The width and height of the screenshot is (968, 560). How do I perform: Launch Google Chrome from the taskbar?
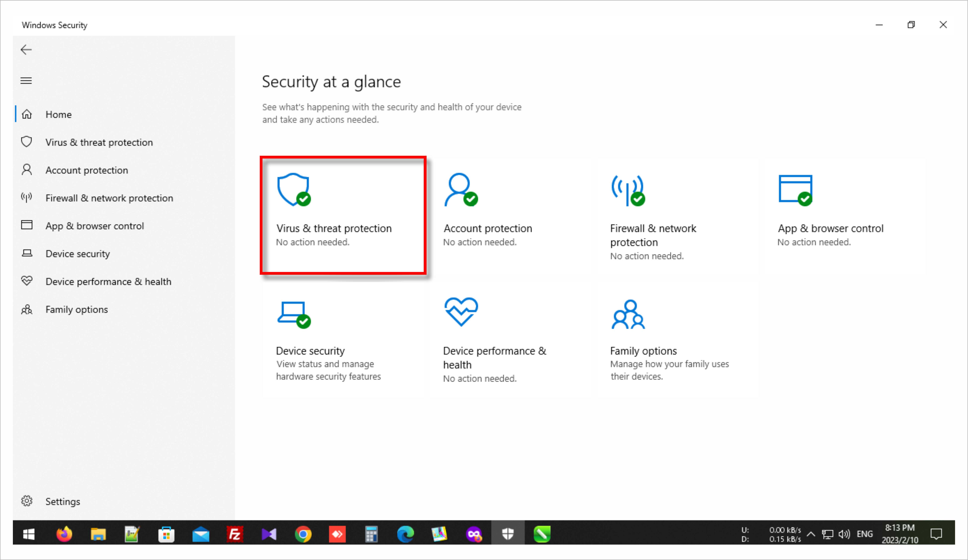click(x=303, y=534)
